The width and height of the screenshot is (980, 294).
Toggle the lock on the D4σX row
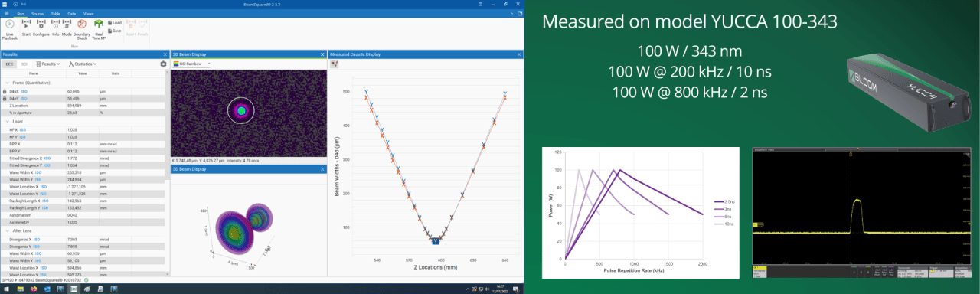5,91
